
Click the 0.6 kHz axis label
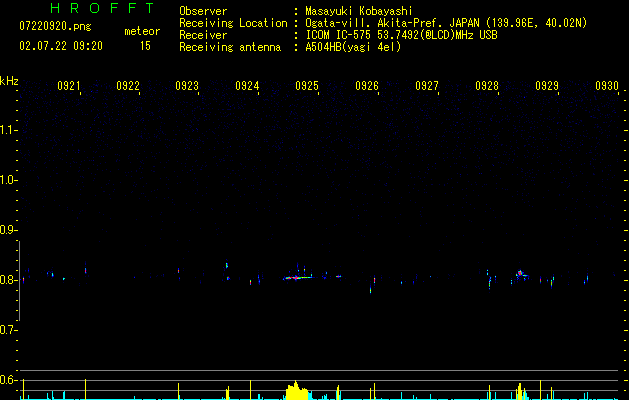click(8, 380)
